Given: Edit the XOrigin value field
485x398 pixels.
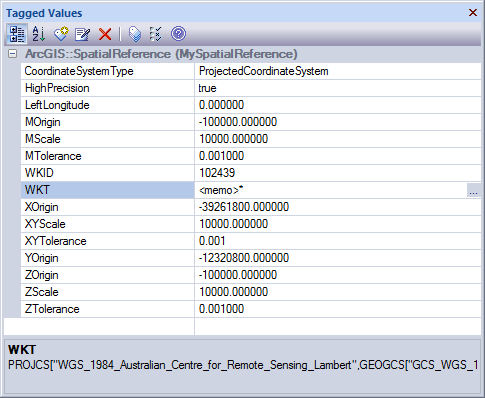Looking at the screenshot, I should pos(338,207).
